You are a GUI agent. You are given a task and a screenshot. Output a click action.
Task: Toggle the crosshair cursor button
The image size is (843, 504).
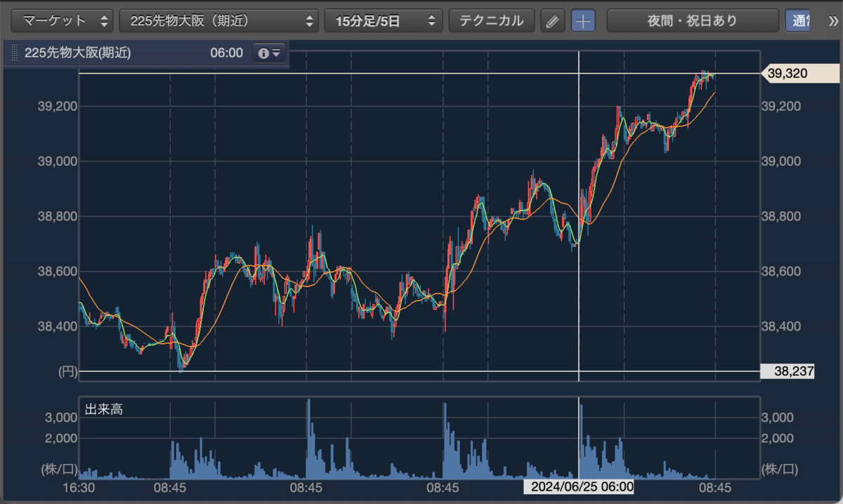coord(583,21)
